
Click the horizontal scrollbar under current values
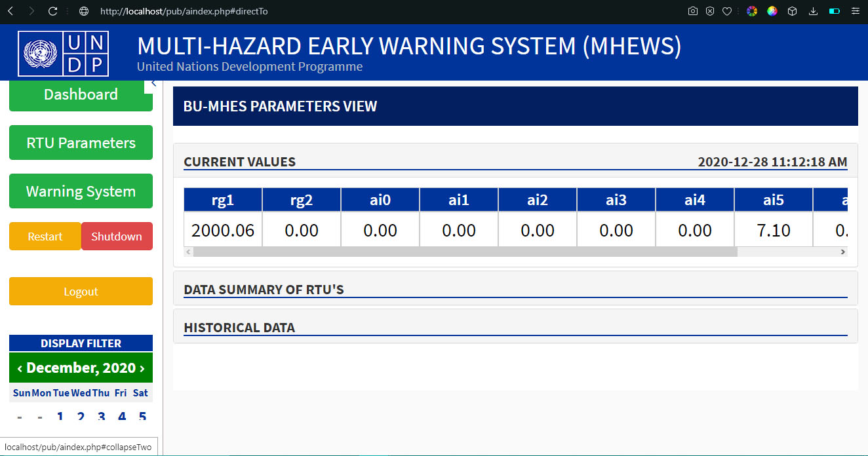[465, 252]
